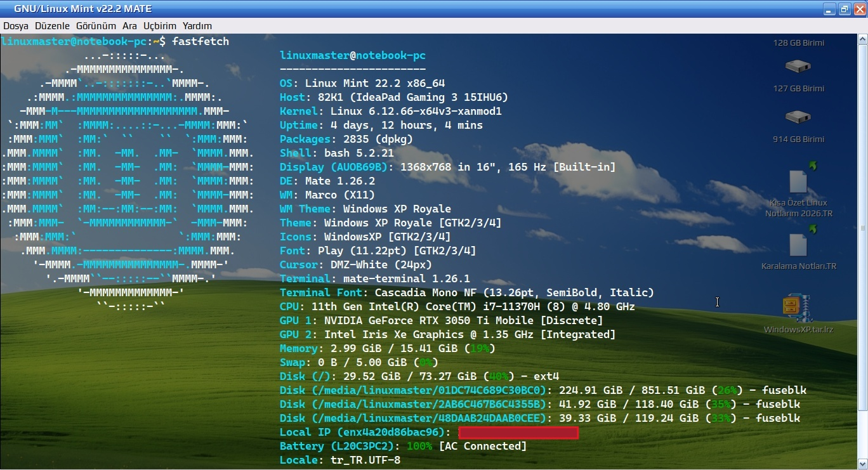The width and height of the screenshot is (868, 470).
Task: Click the Locale line showing tr_TR.UTF-8
Action: coord(340,460)
